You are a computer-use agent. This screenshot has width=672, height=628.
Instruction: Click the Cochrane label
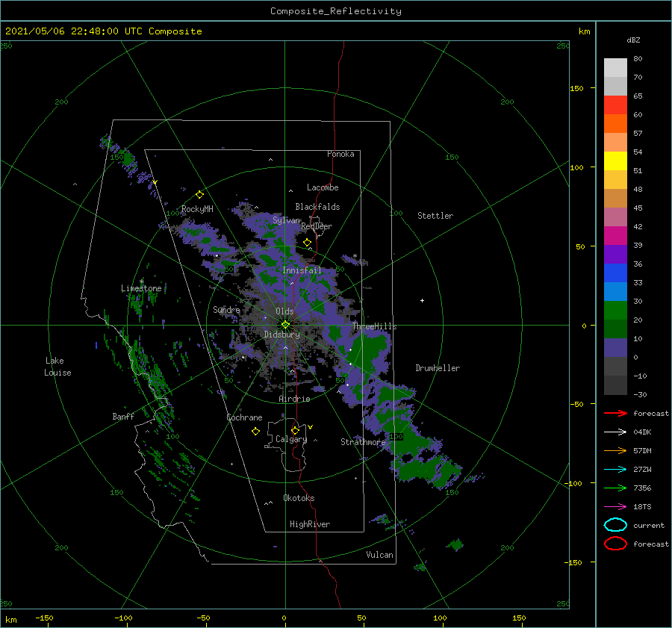(x=244, y=417)
